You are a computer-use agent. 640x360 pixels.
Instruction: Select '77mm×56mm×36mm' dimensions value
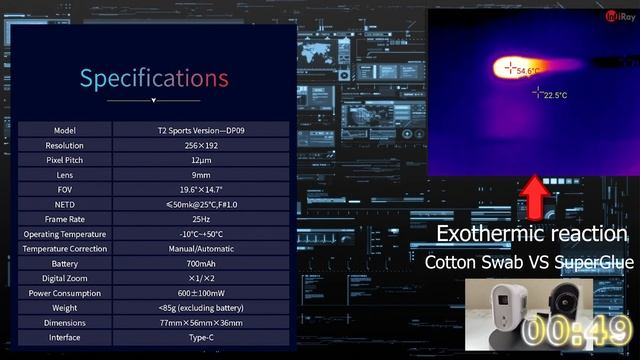point(201,323)
